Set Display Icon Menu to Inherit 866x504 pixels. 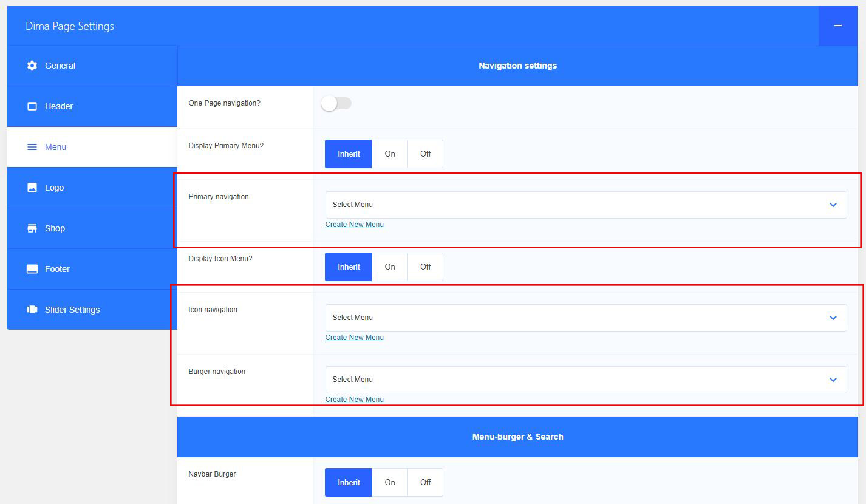click(349, 267)
